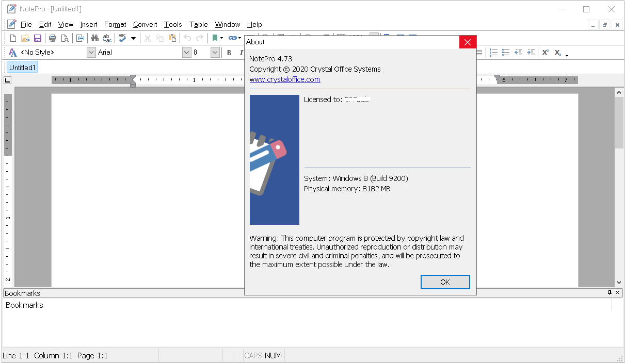Open the Edit menu
Screen dimensions: 625x364
[x=45, y=24]
